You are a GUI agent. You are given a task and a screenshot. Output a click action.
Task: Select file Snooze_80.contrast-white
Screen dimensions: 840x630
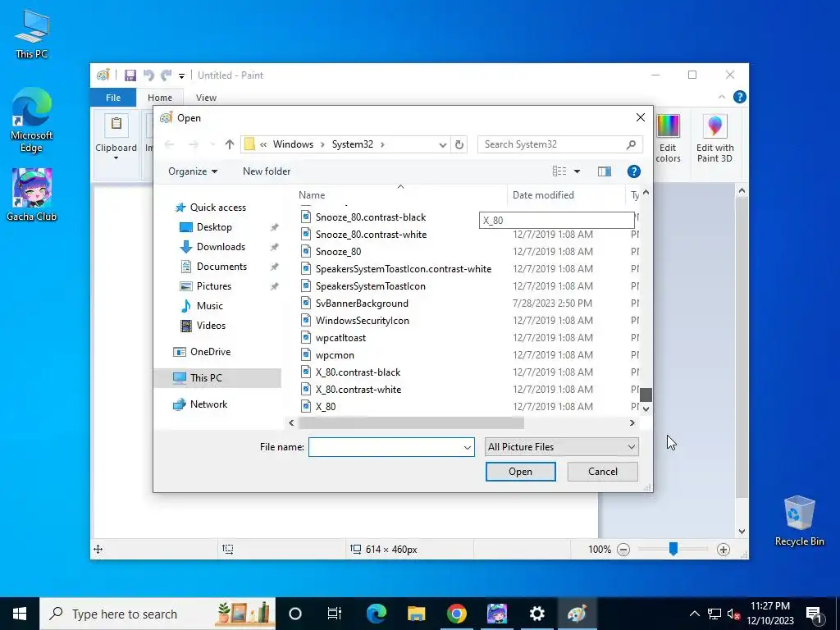(x=371, y=235)
